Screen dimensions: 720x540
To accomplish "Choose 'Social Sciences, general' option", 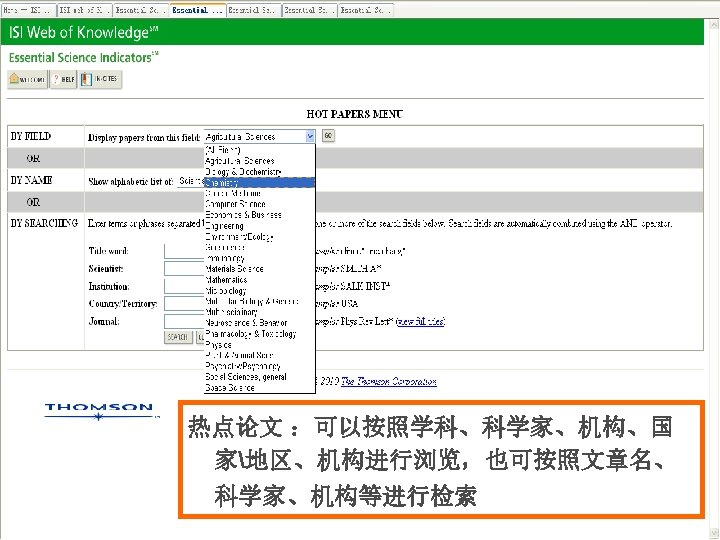I will (259, 377).
